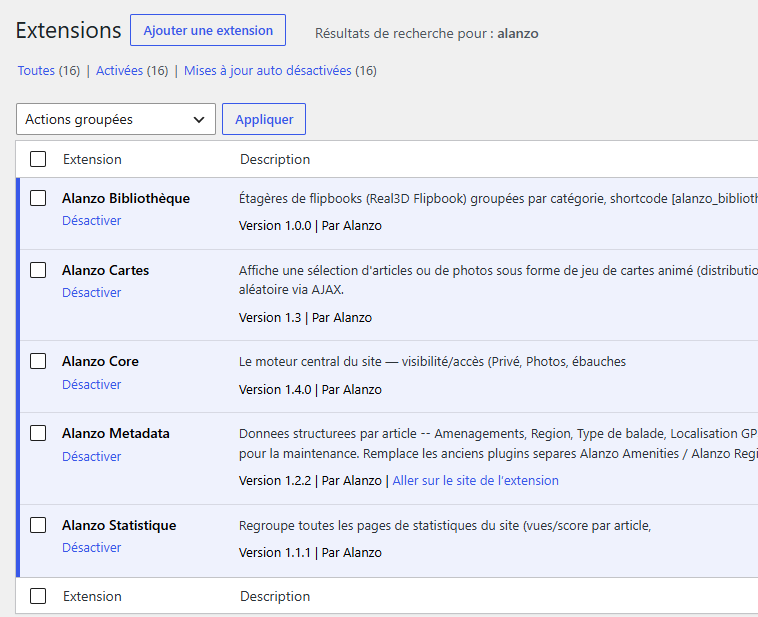
Task: Tick the select-all checkbox in bottom footer
Action: click(38, 596)
